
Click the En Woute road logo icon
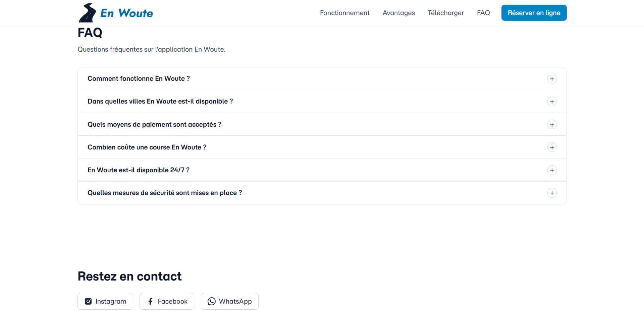pyautogui.click(x=87, y=12)
